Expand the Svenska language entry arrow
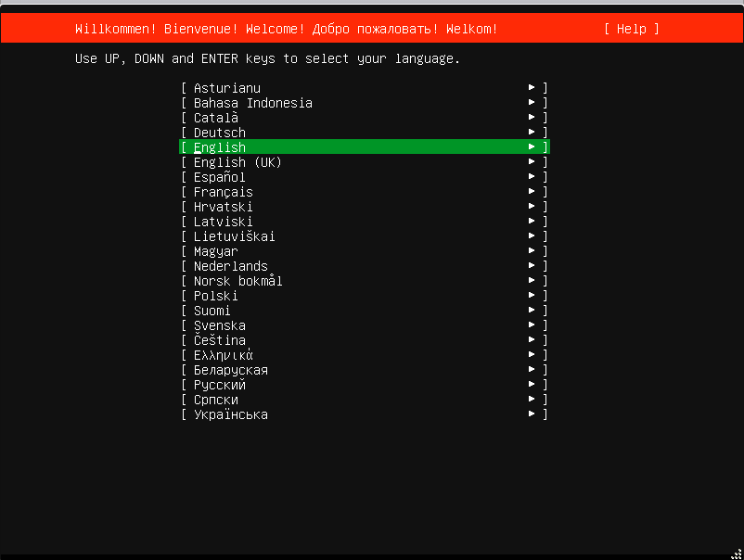 pos(532,325)
